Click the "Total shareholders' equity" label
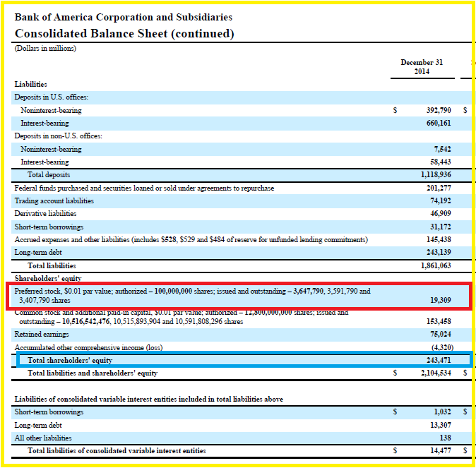This screenshot has height=468, width=476. (x=70, y=360)
